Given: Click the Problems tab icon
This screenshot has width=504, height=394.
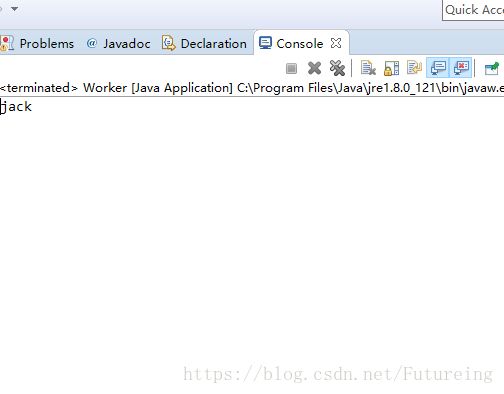Looking at the screenshot, I should [x=7, y=43].
